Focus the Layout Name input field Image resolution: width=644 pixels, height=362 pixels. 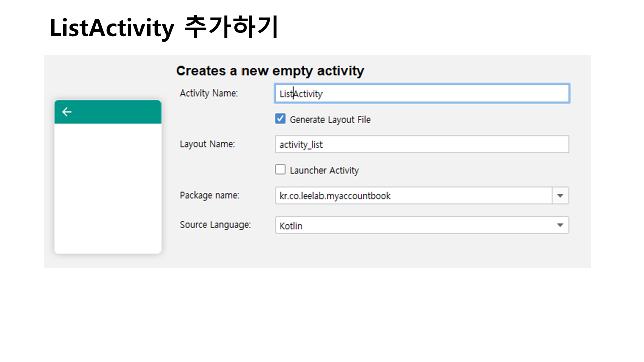422,144
